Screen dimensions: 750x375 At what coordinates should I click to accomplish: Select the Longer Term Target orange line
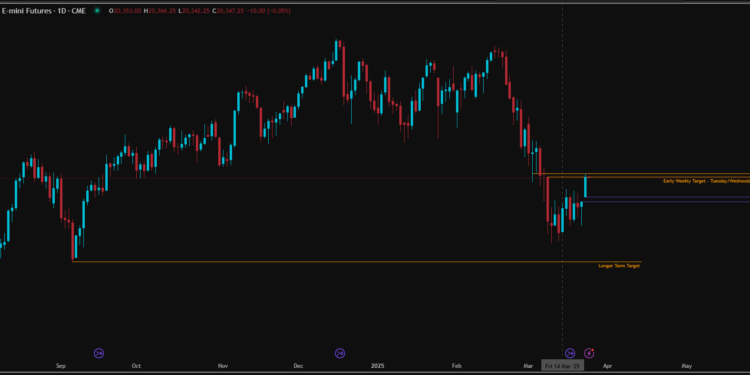(x=356, y=262)
